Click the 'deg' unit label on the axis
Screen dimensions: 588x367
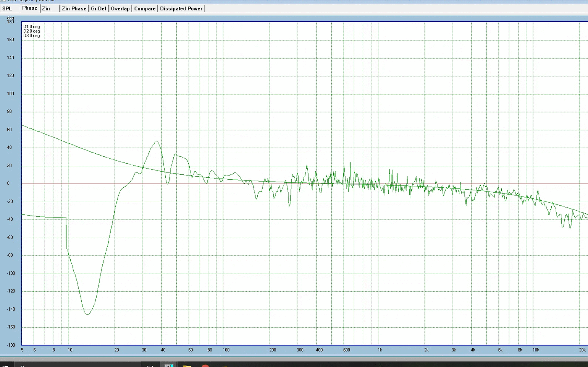[10, 18]
